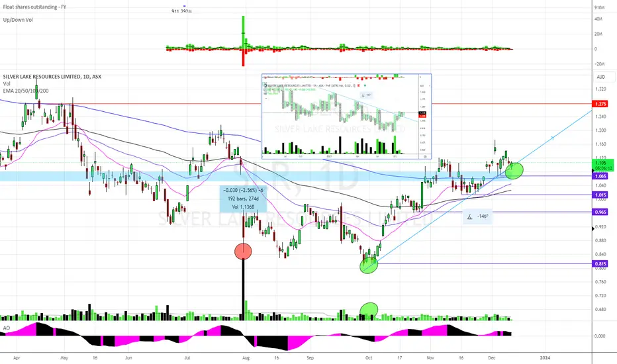Click the 910M value on float scale
This screenshot has width=617, height=364.
point(599,7)
